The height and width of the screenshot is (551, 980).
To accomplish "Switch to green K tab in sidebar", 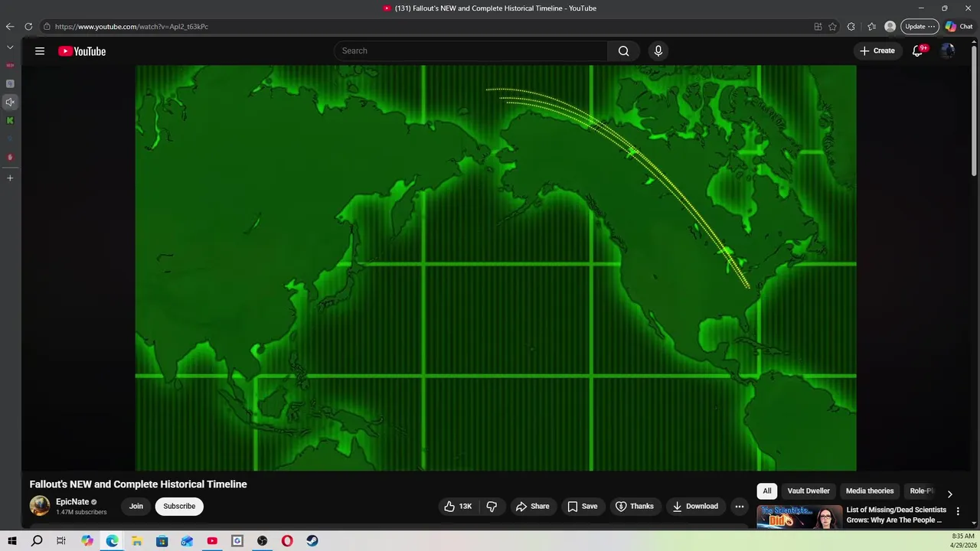I will tap(10, 120).
